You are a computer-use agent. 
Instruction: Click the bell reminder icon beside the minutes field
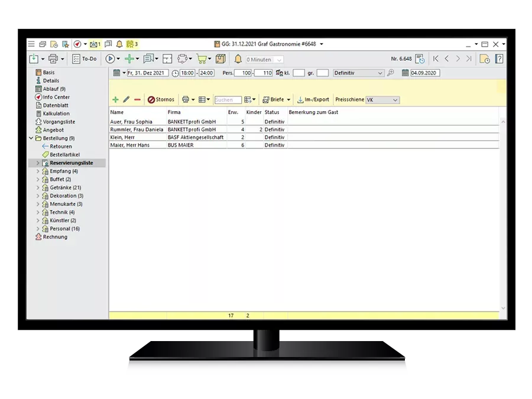[x=238, y=59]
